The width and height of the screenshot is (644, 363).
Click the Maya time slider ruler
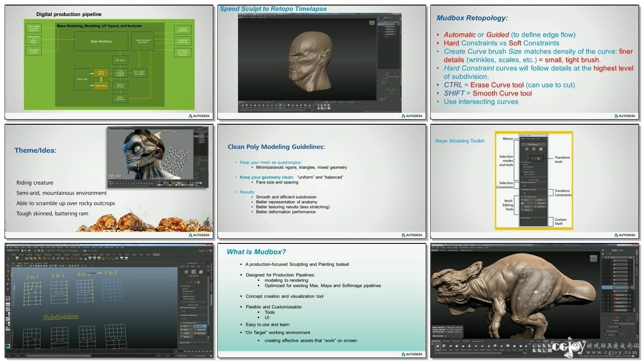pos(89,351)
